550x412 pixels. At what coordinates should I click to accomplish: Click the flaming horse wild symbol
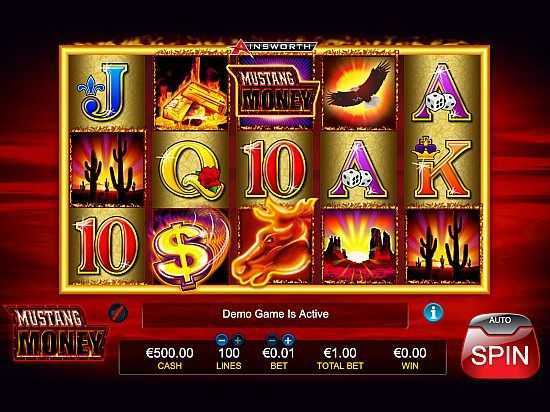pos(275,243)
